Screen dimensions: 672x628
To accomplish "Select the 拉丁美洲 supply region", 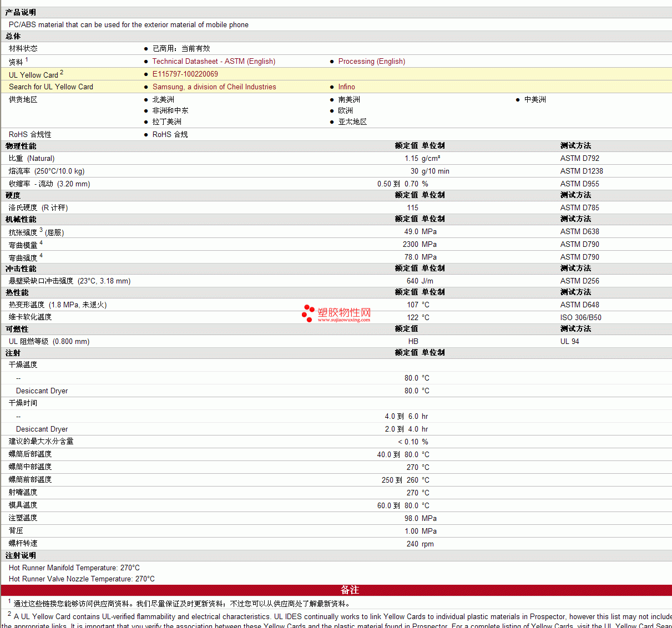I will (167, 122).
